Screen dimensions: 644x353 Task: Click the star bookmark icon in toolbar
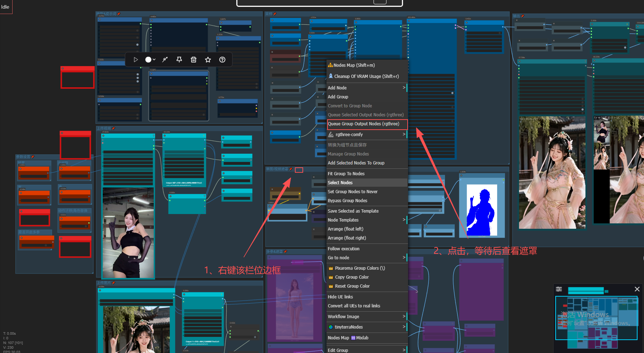click(x=208, y=60)
